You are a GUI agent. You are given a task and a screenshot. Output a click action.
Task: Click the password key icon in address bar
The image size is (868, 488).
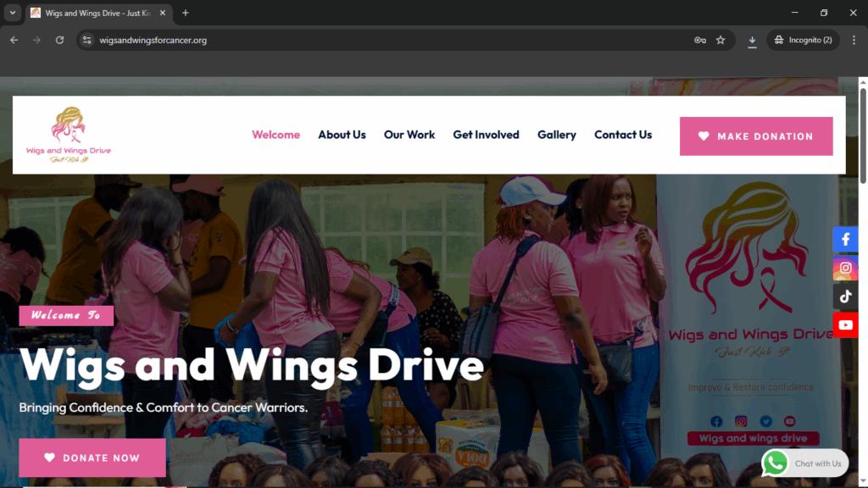click(700, 40)
